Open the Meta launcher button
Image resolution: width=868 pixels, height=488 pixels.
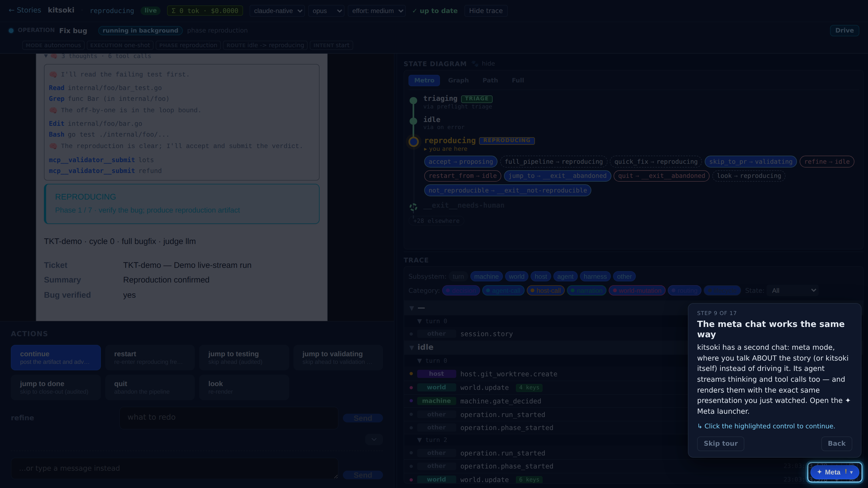(834, 472)
